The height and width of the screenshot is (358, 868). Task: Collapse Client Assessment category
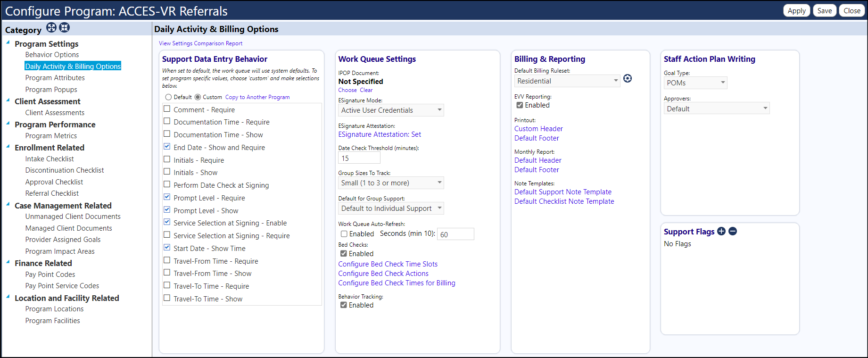(x=8, y=100)
